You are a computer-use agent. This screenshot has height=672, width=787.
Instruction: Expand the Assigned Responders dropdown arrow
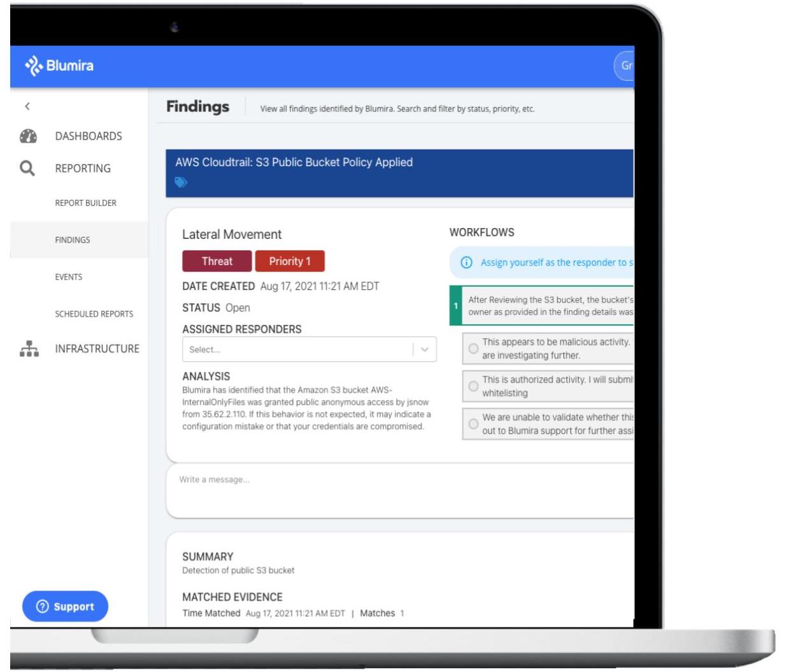coord(425,349)
